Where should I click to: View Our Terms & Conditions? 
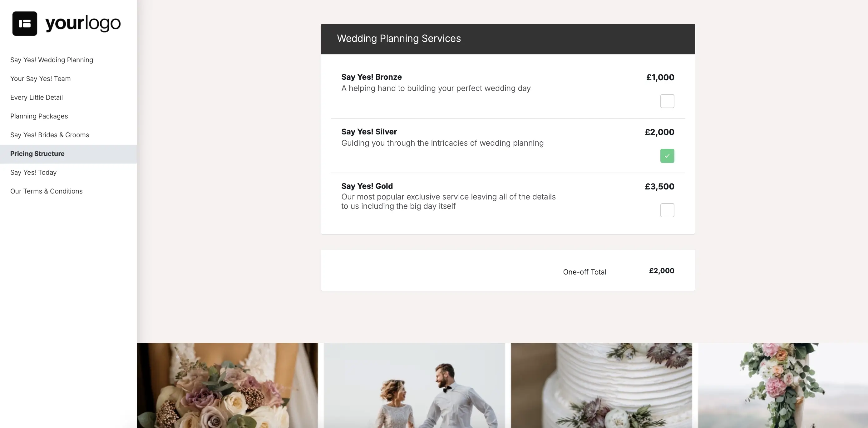click(47, 191)
